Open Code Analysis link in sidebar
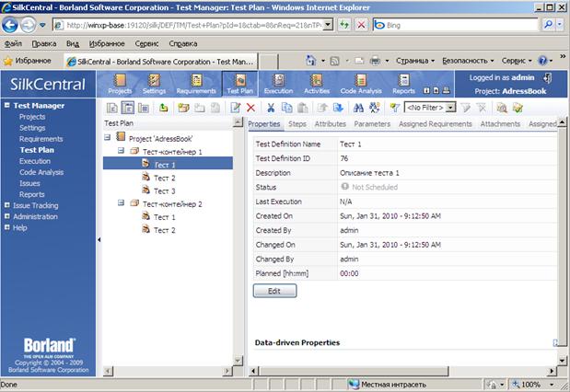Viewport: 570px width, 392px height. [41, 172]
